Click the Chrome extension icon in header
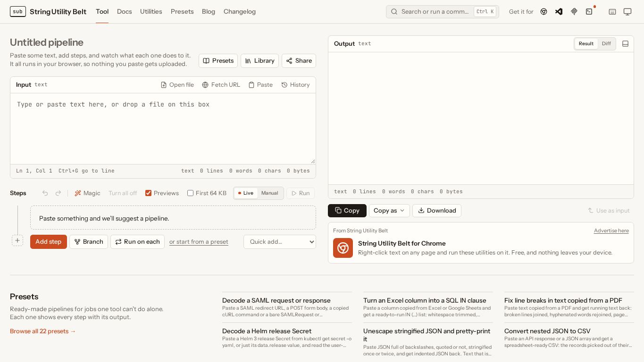The width and height of the screenshot is (644, 362). pyautogui.click(x=544, y=12)
